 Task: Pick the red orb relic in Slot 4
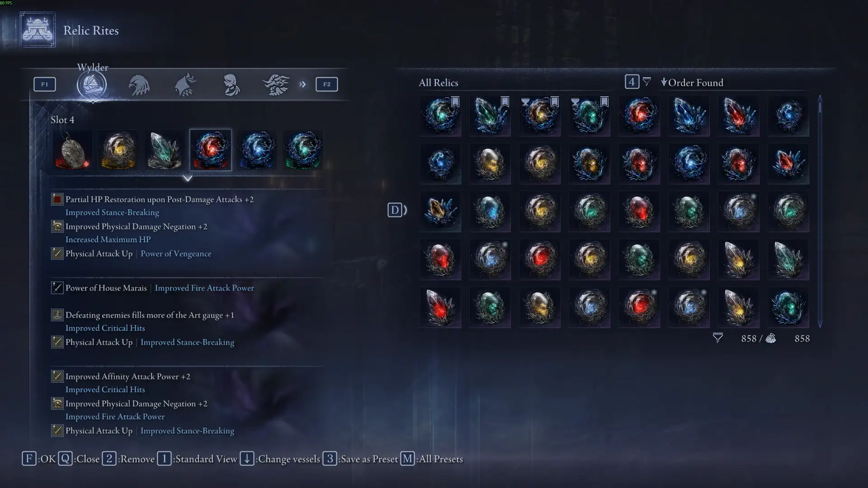[211, 150]
